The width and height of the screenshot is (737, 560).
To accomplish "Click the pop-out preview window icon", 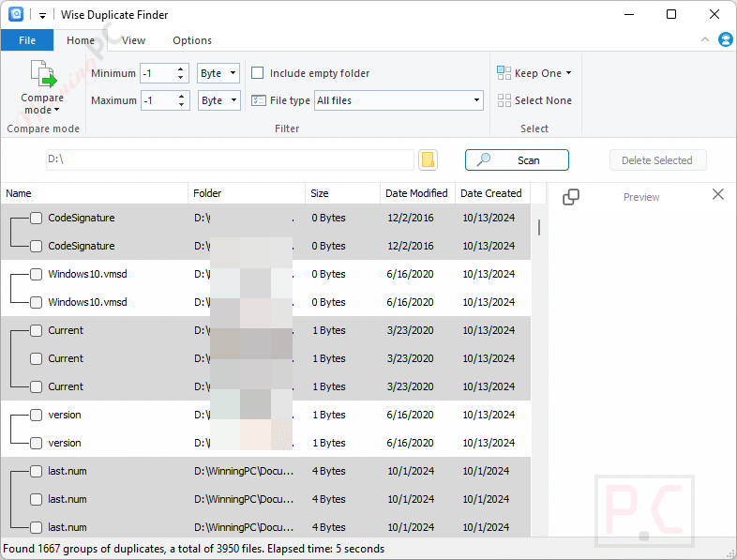I will coord(571,197).
